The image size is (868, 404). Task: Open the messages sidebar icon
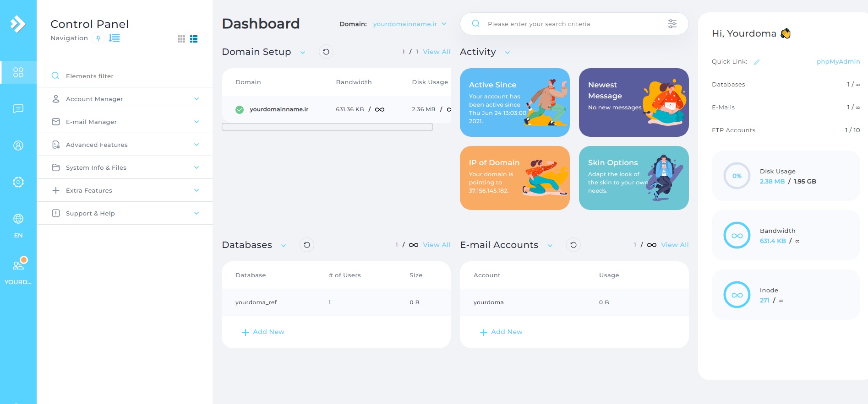(x=18, y=108)
